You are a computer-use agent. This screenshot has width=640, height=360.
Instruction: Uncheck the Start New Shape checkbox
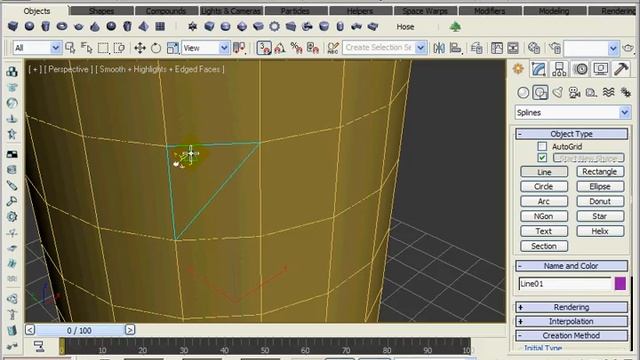click(x=542, y=158)
